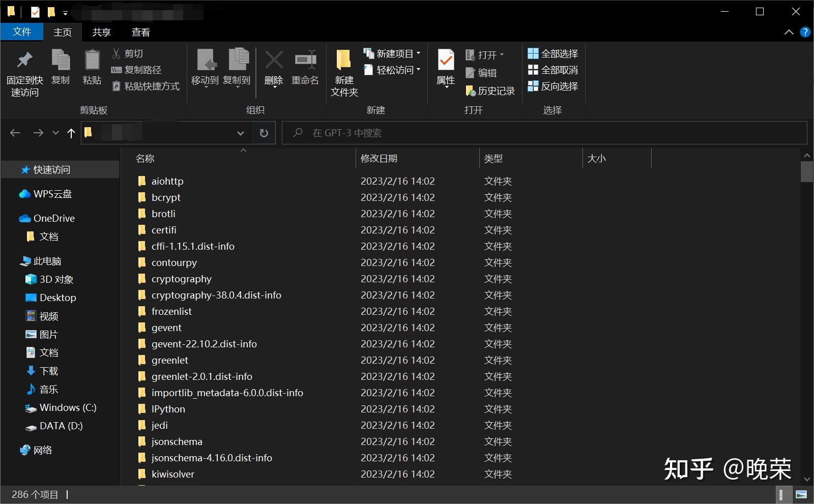The height and width of the screenshot is (504, 814).
Task: Switch to the 查看 ribbon tab
Action: (x=140, y=32)
